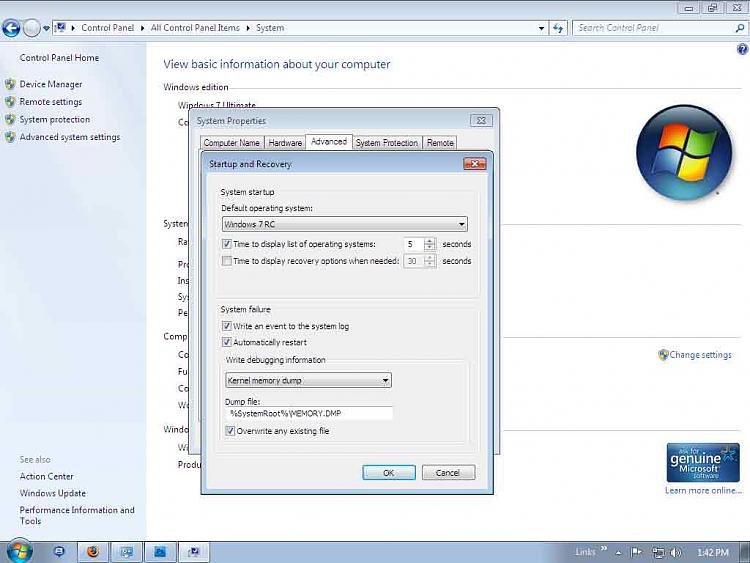
Task: Toggle Automatically restart checkbox
Action: [227, 342]
